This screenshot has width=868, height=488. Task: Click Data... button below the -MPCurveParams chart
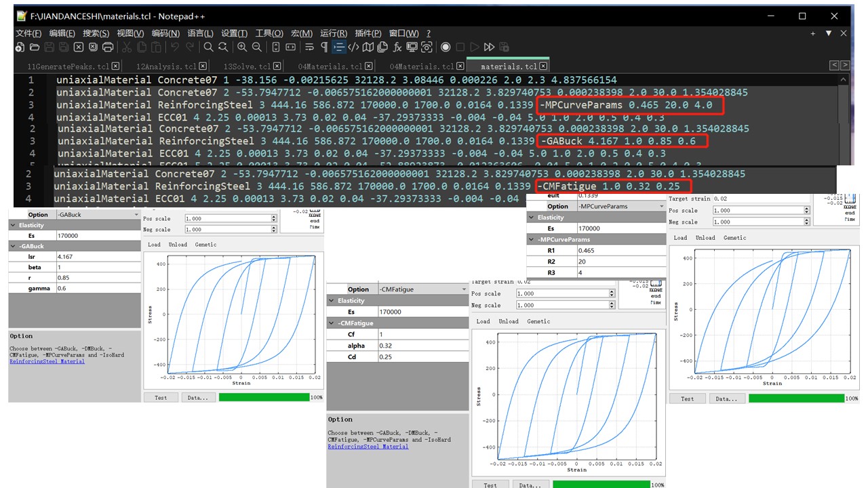(x=726, y=399)
